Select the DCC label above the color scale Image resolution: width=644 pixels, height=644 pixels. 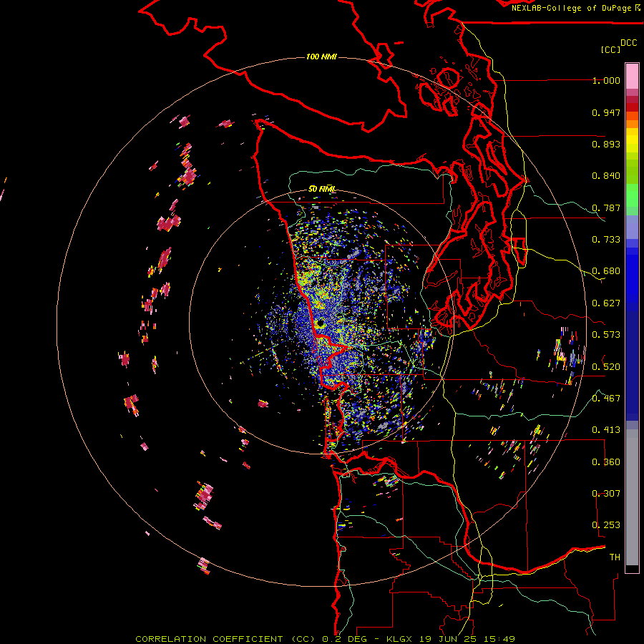tap(628, 43)
